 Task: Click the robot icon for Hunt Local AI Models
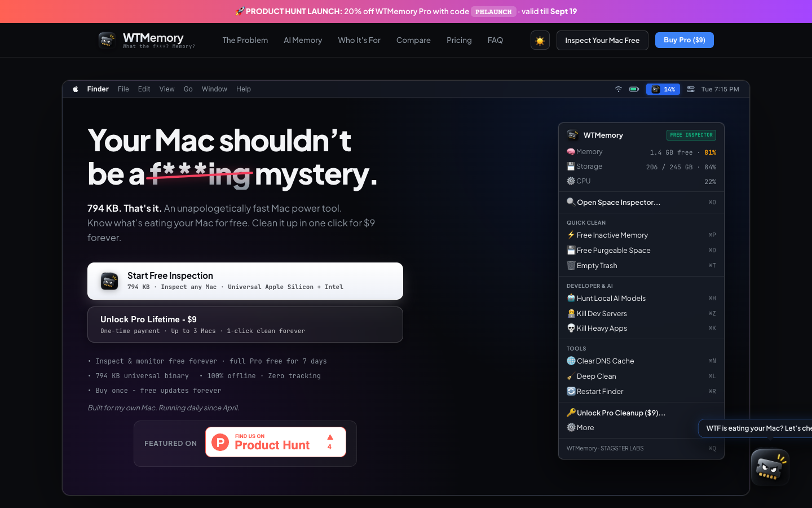click(x=571, y=298)
